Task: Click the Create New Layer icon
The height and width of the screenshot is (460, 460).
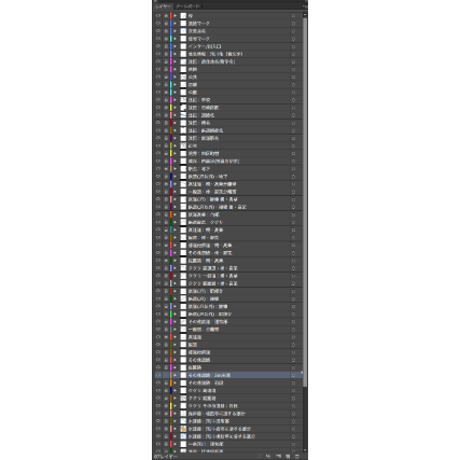Action: (x=288, y=456)
